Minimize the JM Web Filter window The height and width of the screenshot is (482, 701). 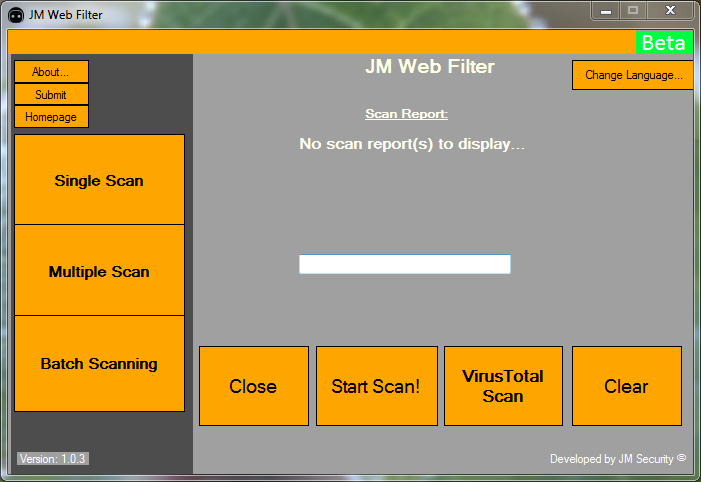pos(606,11)
